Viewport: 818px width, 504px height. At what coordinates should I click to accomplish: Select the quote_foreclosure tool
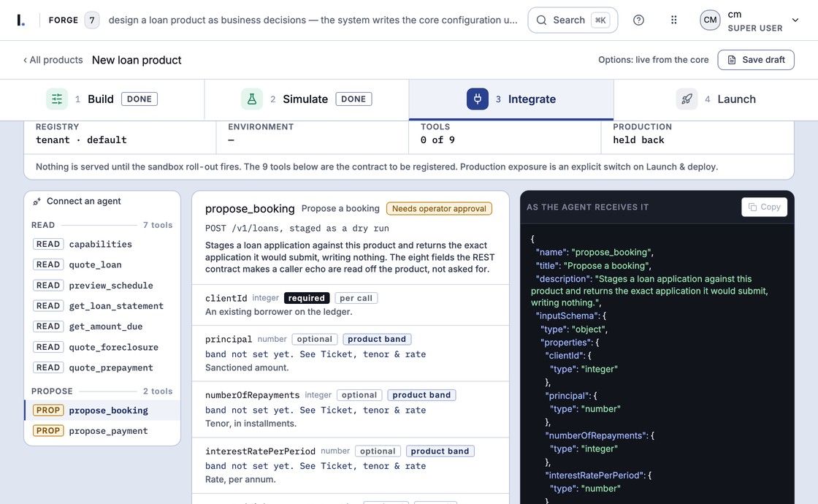click(102, 347)
